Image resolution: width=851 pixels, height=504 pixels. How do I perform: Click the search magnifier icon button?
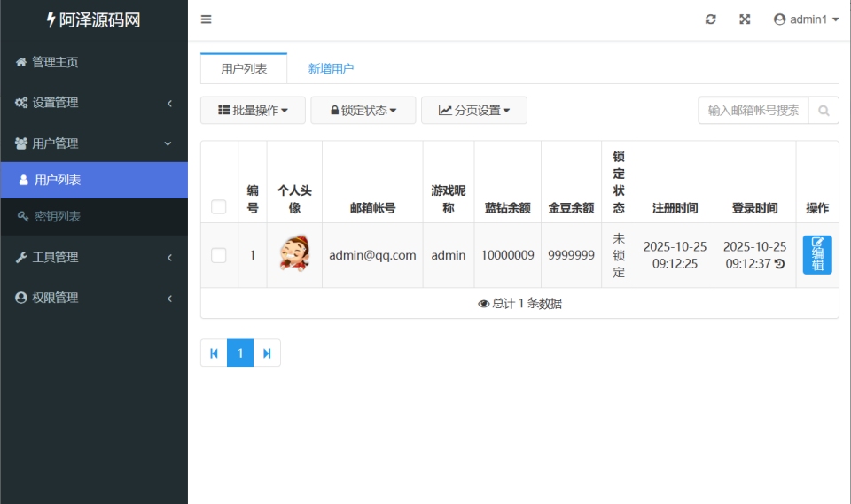824,111
